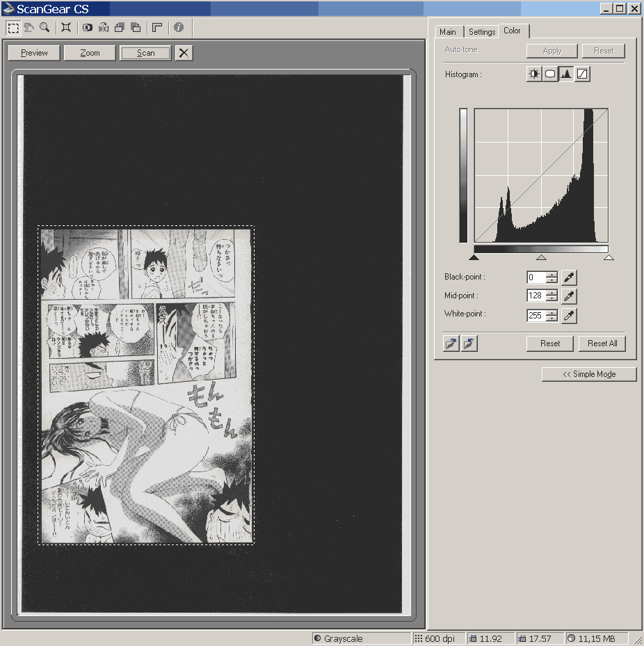Click the Reset All button

pos(602,344)
